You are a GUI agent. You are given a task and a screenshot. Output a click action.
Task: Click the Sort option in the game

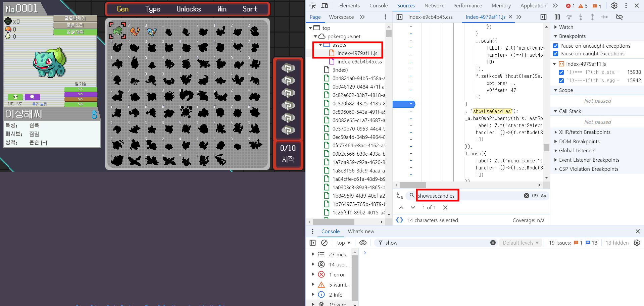(x=250, y=9)
